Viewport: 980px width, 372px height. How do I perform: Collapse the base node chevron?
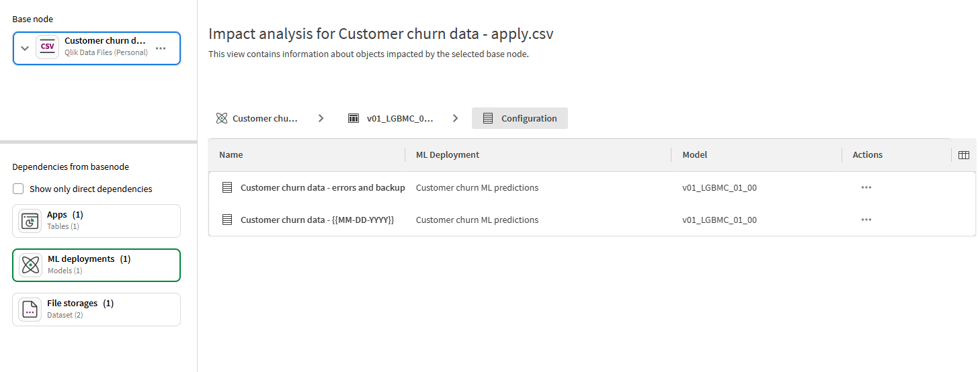point(25,48)
